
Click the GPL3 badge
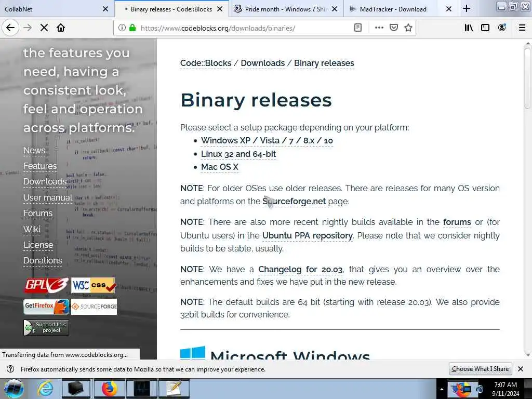click(x=46, y=285)
